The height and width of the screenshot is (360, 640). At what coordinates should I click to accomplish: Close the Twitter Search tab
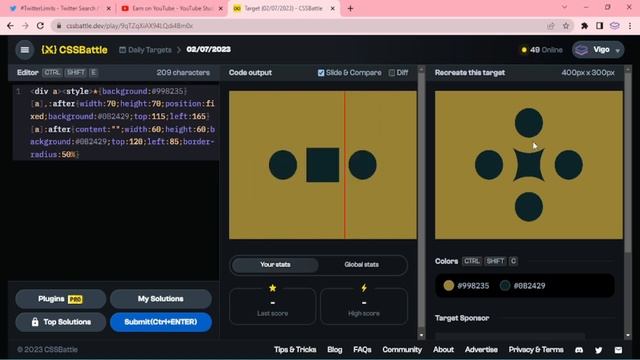[109, 8]
